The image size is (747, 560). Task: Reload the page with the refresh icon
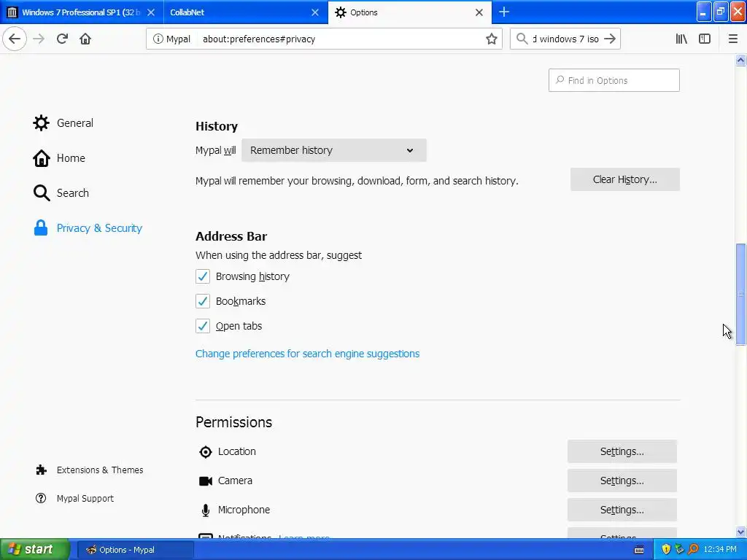coord(62,39)
